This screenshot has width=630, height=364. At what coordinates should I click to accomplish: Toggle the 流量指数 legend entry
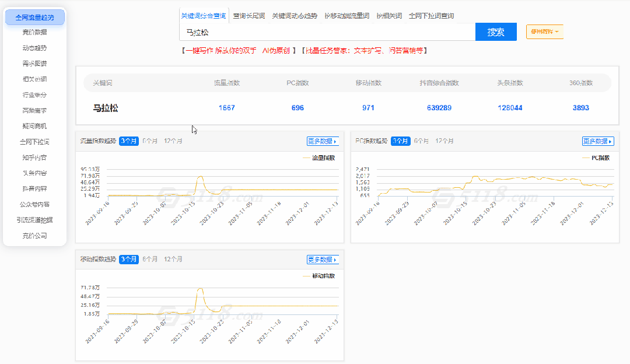coord(319,158)
